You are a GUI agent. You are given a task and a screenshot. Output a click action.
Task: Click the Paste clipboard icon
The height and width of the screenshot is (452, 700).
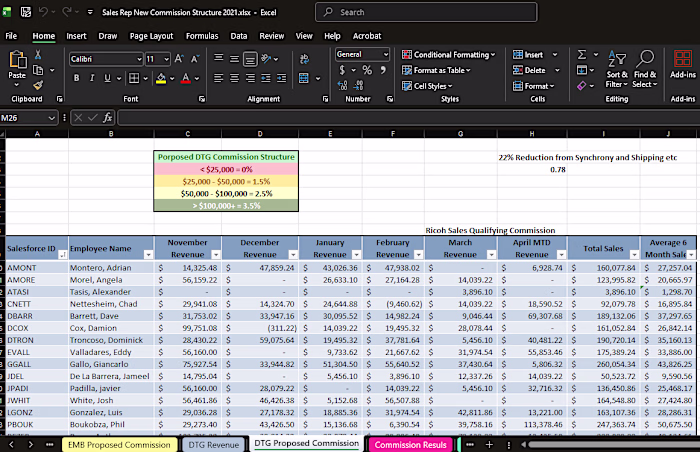pos(17,59)
